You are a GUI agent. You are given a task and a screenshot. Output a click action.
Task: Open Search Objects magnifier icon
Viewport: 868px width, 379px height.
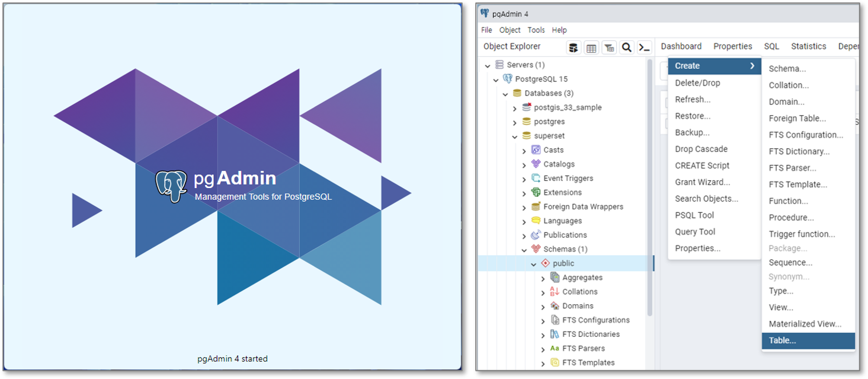(x=627, y=48)
